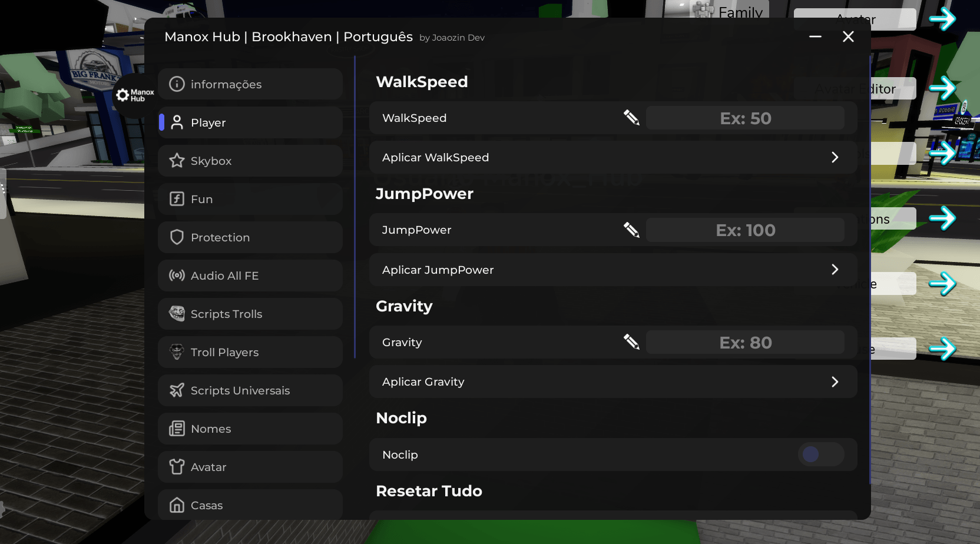Image resolution: width=980 pixels, height=544 pixels.
Task: Click the chevron on Aplicar JumpPower row
Action: (x=835, y=270)
